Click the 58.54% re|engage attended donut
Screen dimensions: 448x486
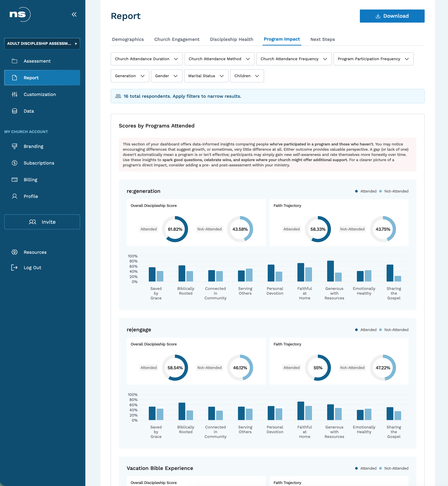175,368
